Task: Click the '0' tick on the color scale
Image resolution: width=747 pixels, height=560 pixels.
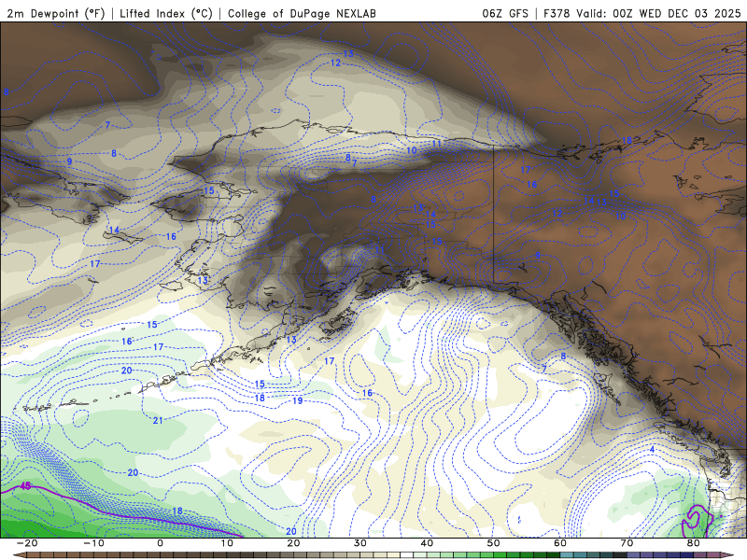Action: pos(160,543)
